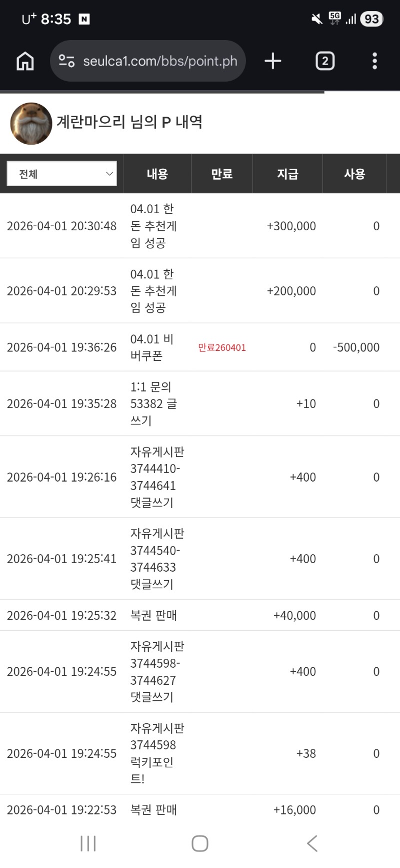
Task: Tap the battery level 93 indicator
Action: click(371, 19)
